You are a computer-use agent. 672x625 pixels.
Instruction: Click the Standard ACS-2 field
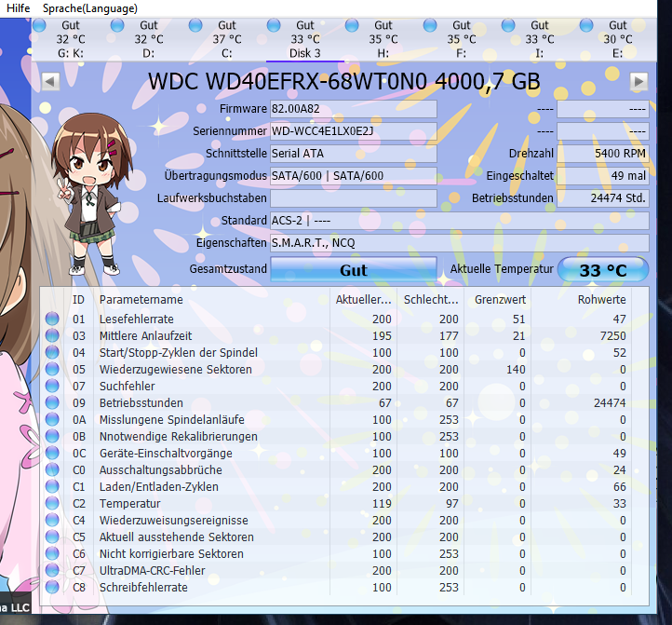(x=460, y=221)
